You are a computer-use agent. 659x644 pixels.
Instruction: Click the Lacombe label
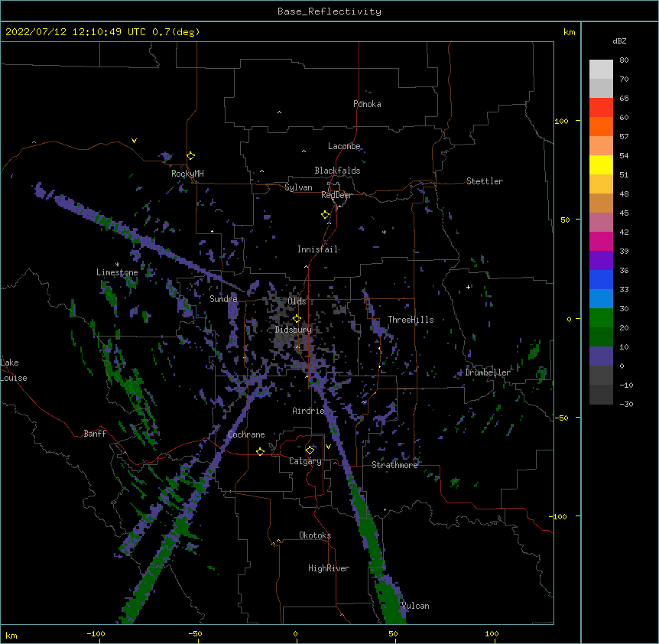pyautogui.click(x=344, y=146)
